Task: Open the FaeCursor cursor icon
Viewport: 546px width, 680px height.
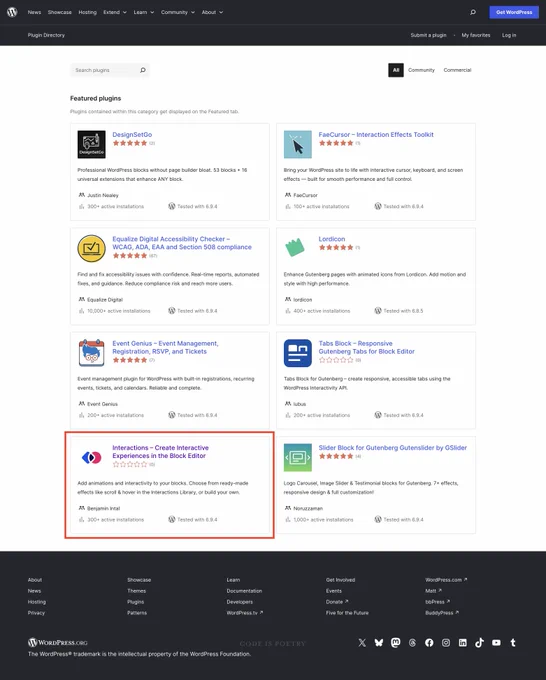Action: point(298,144)
